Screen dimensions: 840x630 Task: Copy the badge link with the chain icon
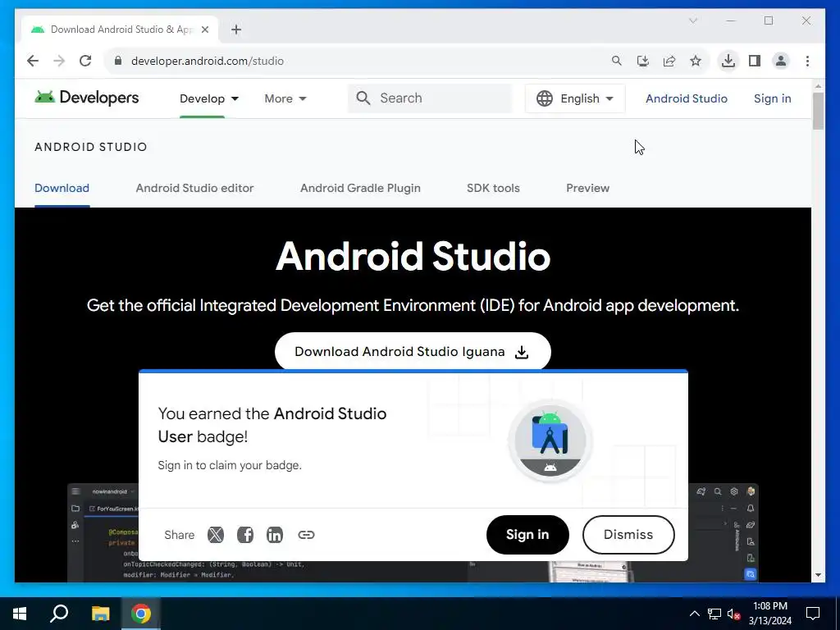(x=306, y=535)
